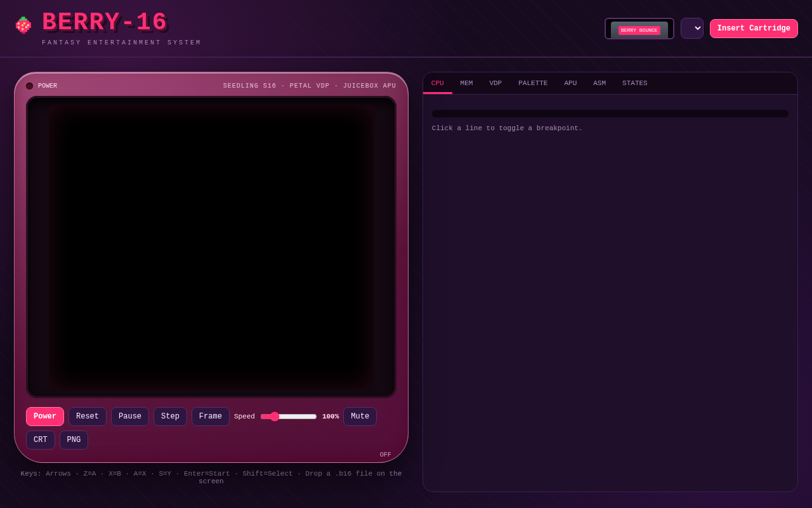Screen dimensions: 812x508
Task: Click the BERRY-16 title text
Action: pyautogui.click(x=105, y=22)
